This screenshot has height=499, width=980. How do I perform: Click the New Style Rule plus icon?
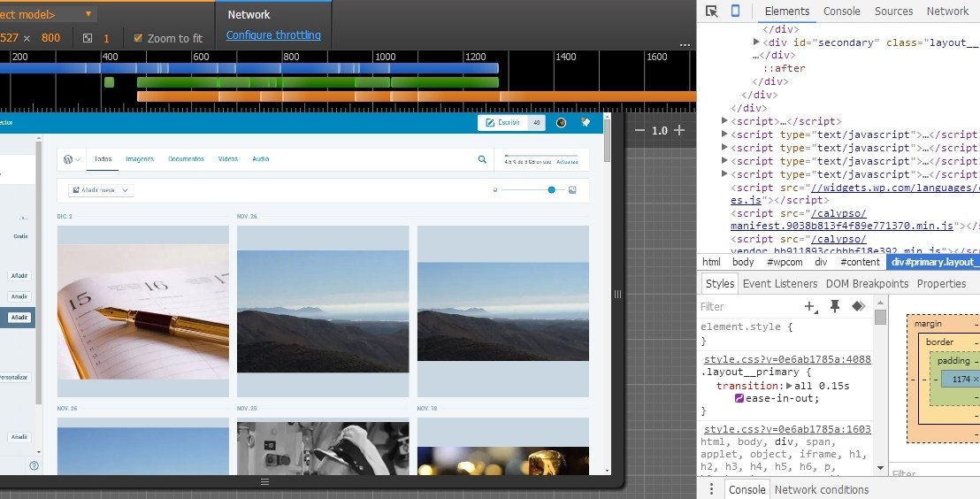click(x=811, y=306)
